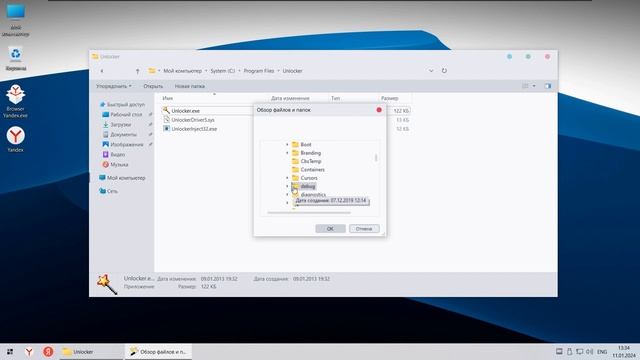Expand the Cursors folder node
640x360 pixels.
coord(287,178)
